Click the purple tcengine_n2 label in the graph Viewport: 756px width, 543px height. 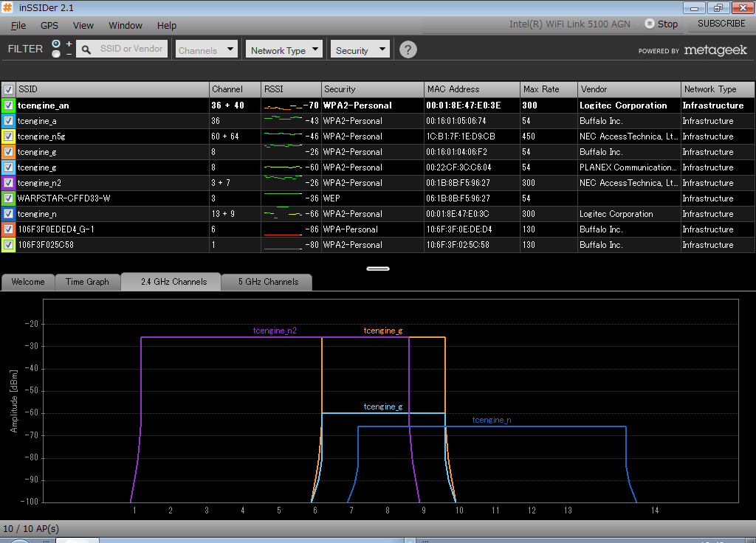pos(275,331)
